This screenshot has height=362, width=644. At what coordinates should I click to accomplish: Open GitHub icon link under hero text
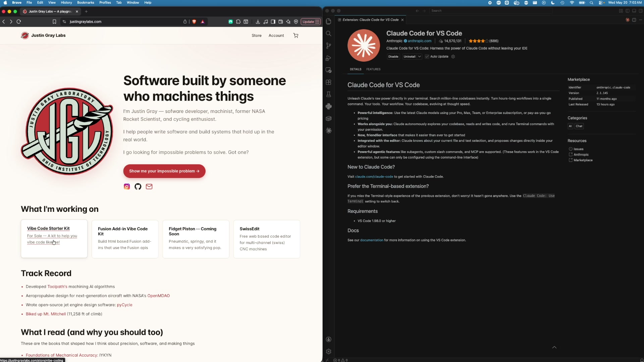click(138, 187)
